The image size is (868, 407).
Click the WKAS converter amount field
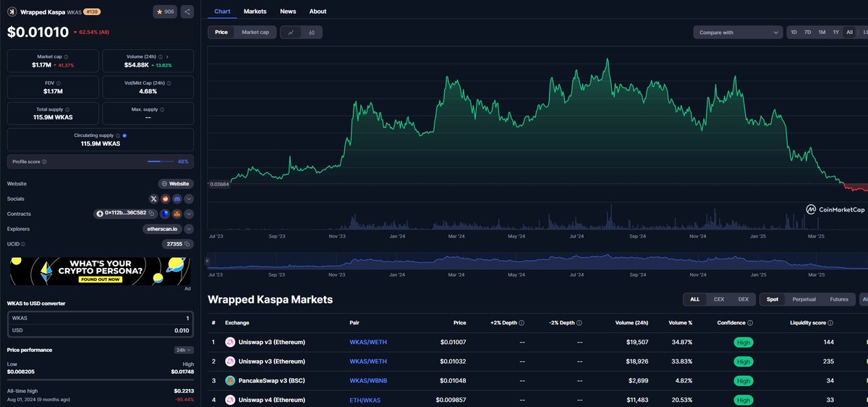(x=100, y=318)
